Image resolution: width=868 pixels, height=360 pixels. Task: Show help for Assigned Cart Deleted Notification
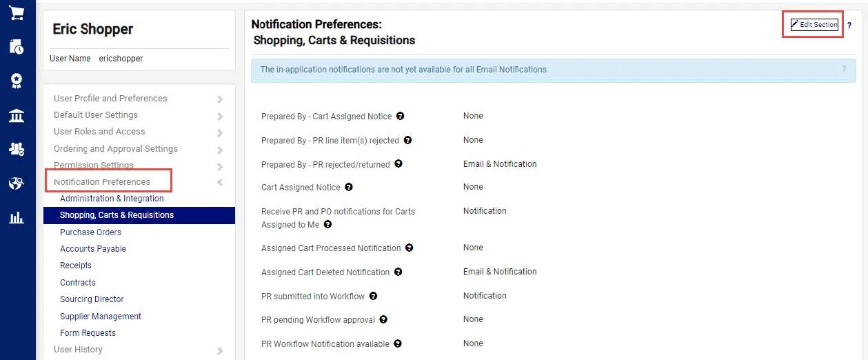pyautogui.click(x=398, y=272)
